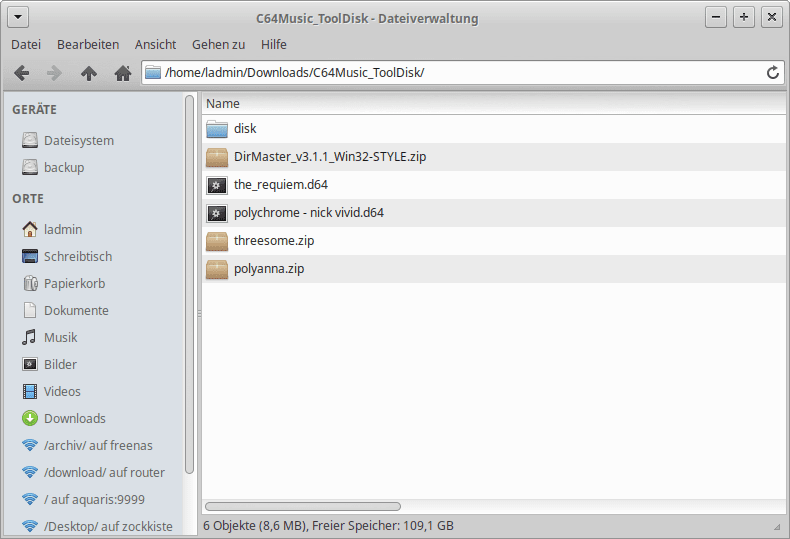Viewport: 790px width, 539px height.
Task: Click DirMaster zip archive icon
Action: [x=217, y=157]
